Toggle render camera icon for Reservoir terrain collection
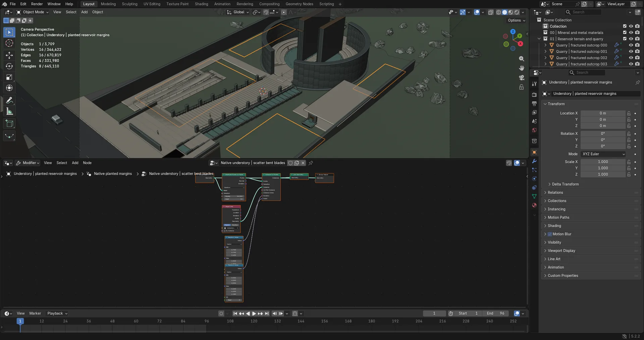This screenshot has height=340, width=644. [637, 39]
